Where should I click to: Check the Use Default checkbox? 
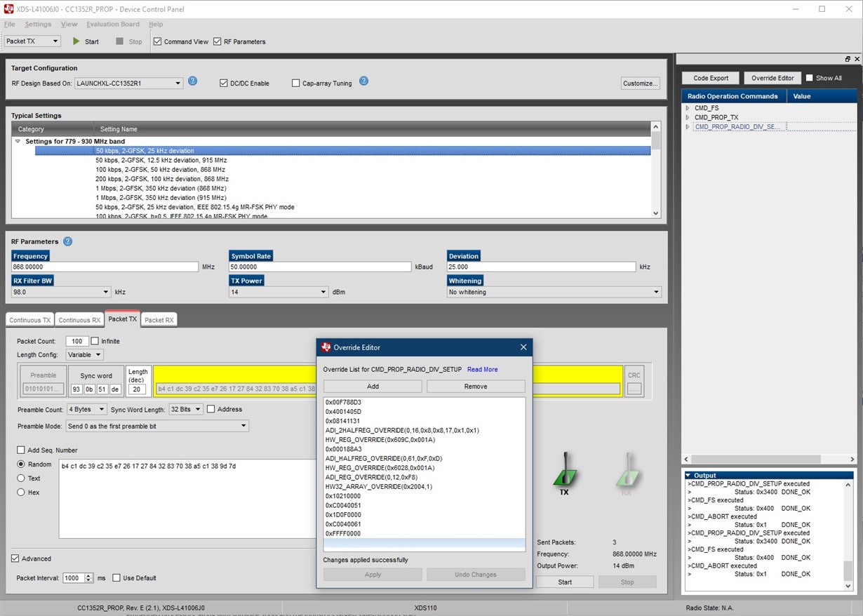pyautogui.click(x=116, y=578)
